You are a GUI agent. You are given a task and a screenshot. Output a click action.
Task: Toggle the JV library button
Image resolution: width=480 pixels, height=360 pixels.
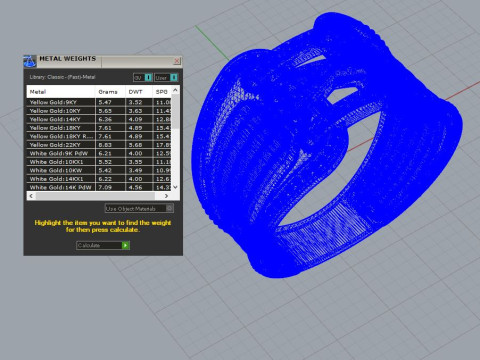tap(143, 78)
